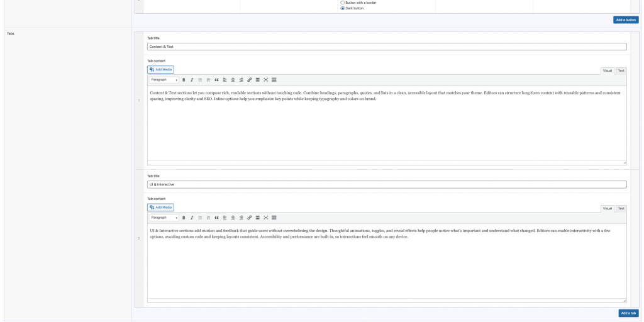Select the 'Dark button' radio option
Viewport: 644px width, 322px height.
coord(343,8)
